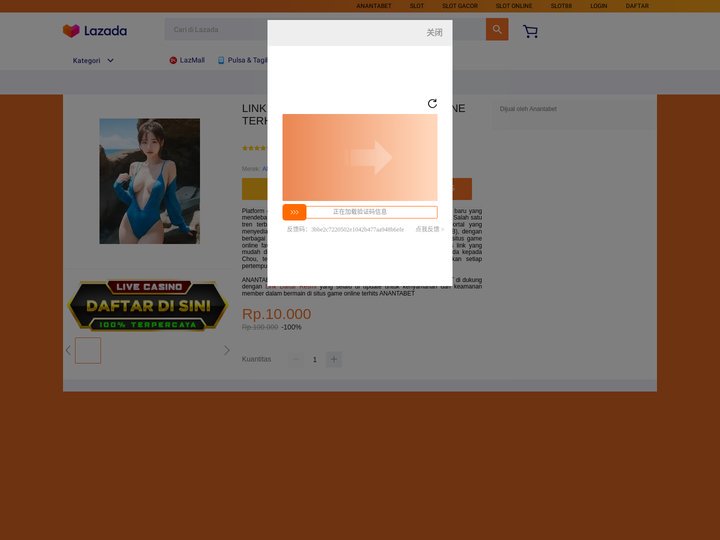Close the verification popup via 关闭
The height and width of the screenshot is (540, 720).
point(434,33)
